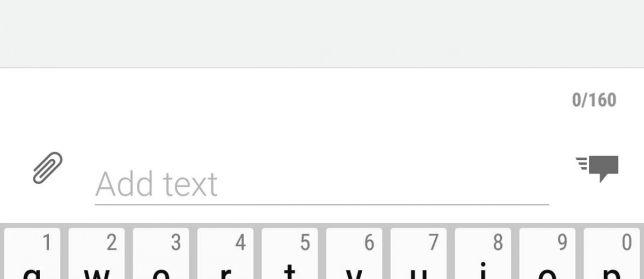Viewport: 644px width, 279px height.
Task: Tap the u key on keyboard
Action: click(x=419, y=254)
